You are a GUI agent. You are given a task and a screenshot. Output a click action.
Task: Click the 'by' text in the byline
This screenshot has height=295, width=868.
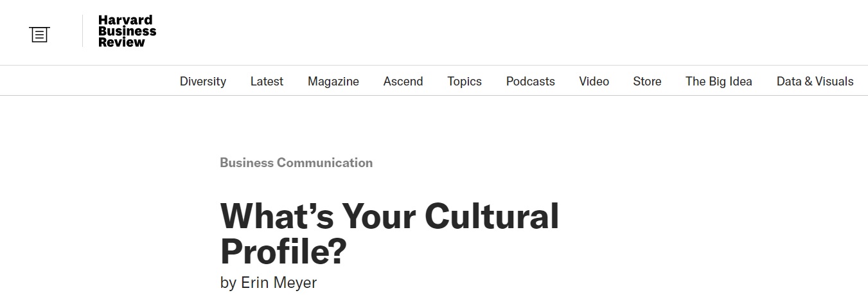(228, 283)
